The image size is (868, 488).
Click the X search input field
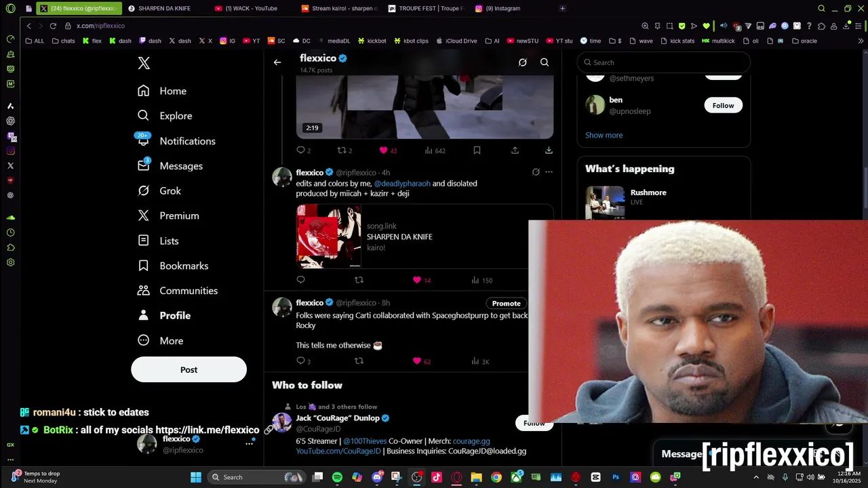coord(664,62)
